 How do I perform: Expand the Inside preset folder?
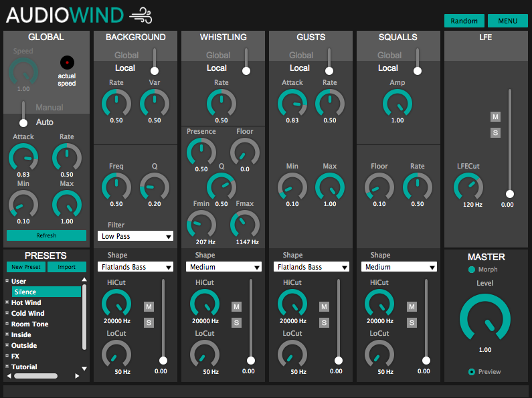(7, 334)
